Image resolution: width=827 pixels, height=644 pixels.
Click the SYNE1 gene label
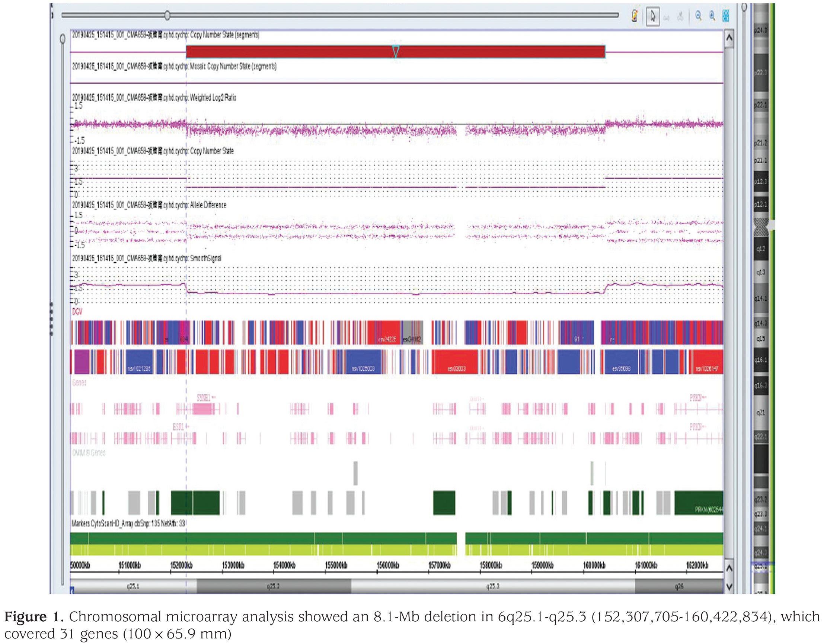tap(206, 398)
